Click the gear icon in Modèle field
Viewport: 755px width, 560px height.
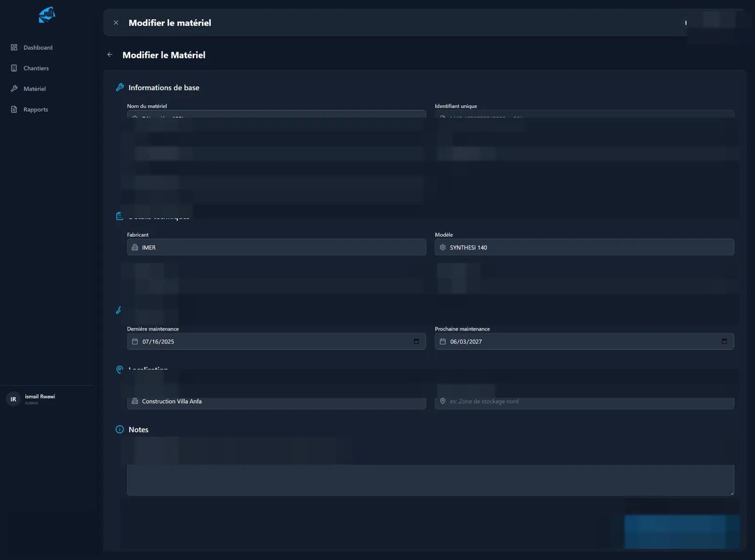point(443,247)
